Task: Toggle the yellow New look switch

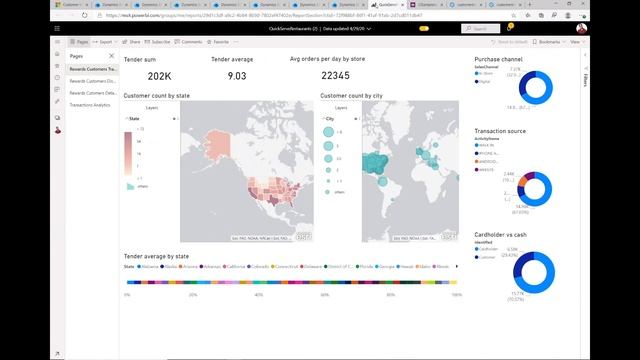Action: pos(424,29)
